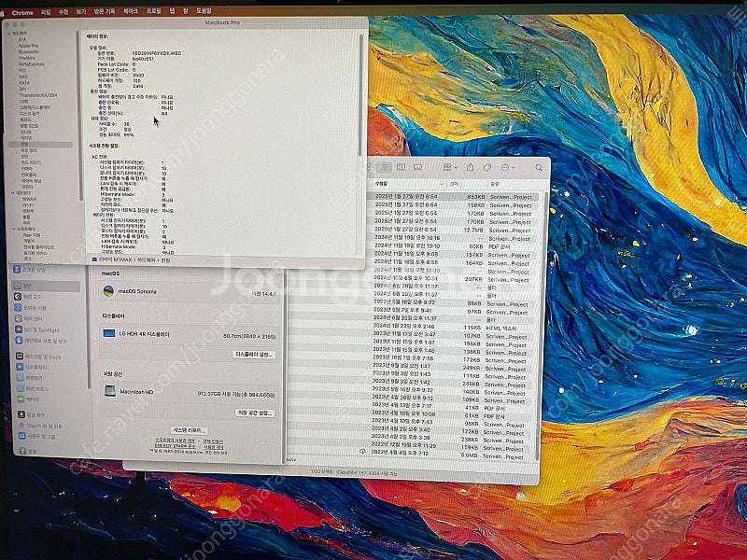Click the iCloud download icon on the bottom Finder row
Screen dimensions: 747x560
click(363, 451)
